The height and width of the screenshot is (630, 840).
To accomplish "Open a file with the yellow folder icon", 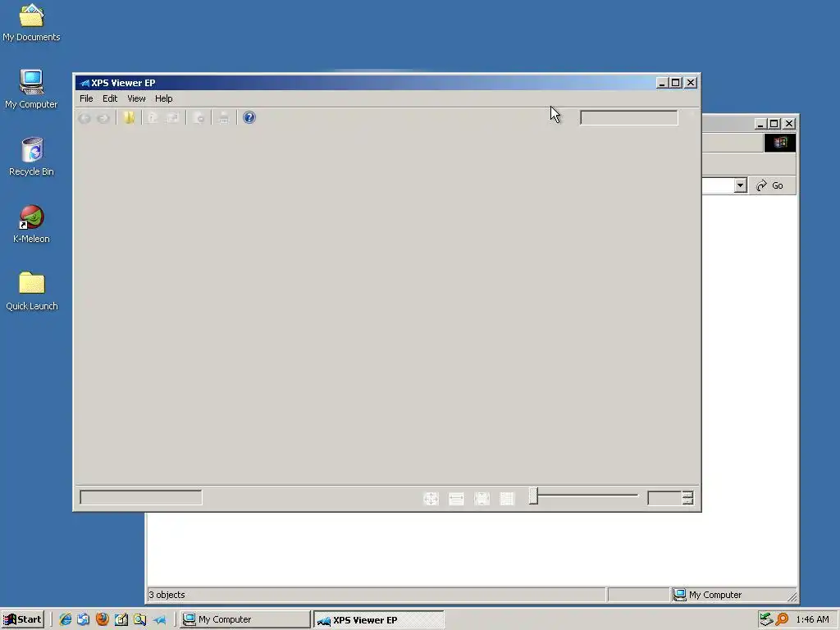I will 129,118.
